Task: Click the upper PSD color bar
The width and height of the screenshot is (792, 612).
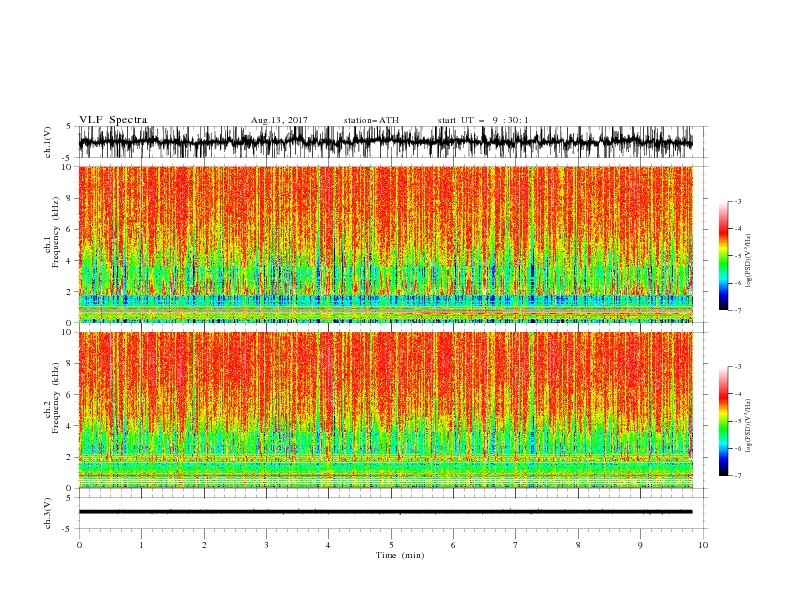Action: coord(724,256)
